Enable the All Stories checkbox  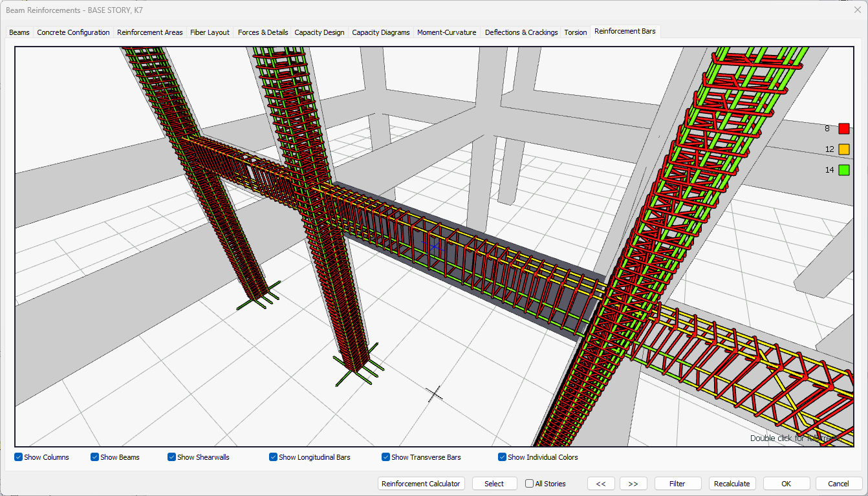530,484
